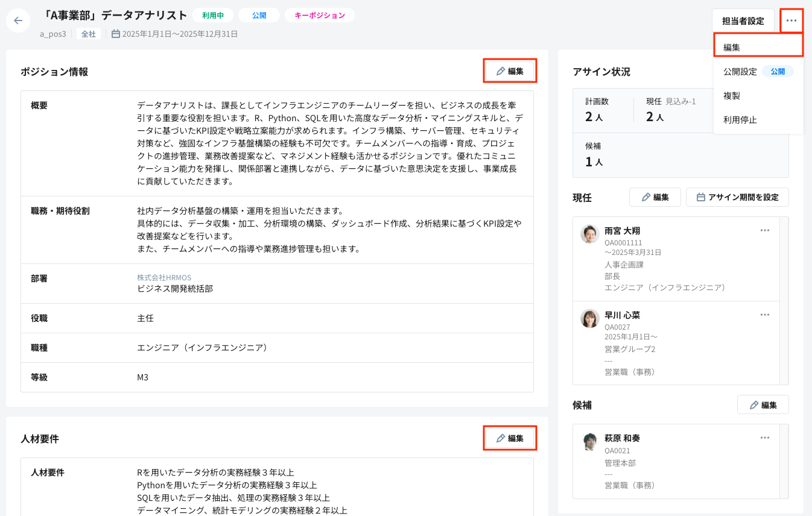
Task: Click the calendar icon beside the 2025 date range
Action: point(115,34)
